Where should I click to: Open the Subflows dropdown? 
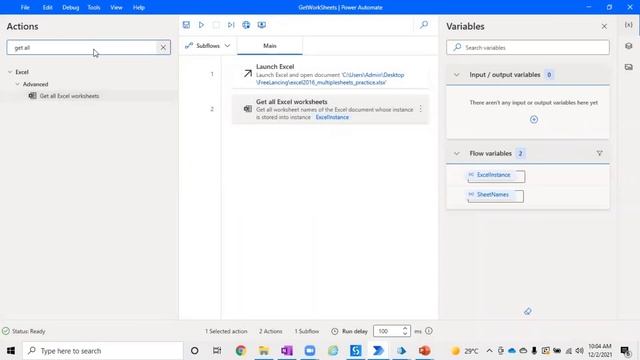207,46
